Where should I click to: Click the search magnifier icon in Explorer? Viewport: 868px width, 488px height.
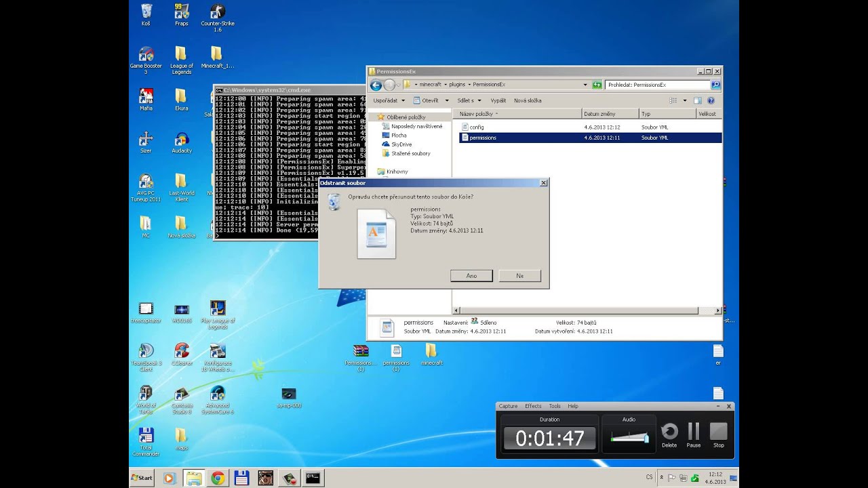point(715,85)
